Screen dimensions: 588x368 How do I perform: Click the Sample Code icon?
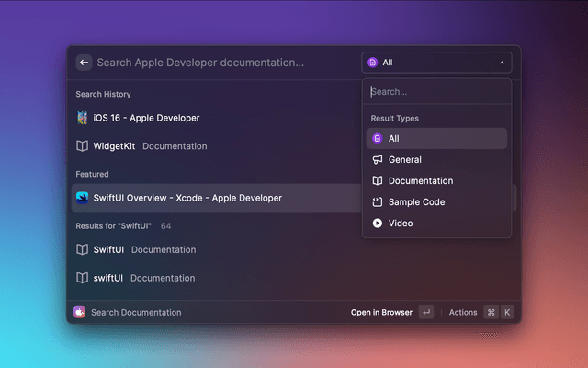coord(377,202)
